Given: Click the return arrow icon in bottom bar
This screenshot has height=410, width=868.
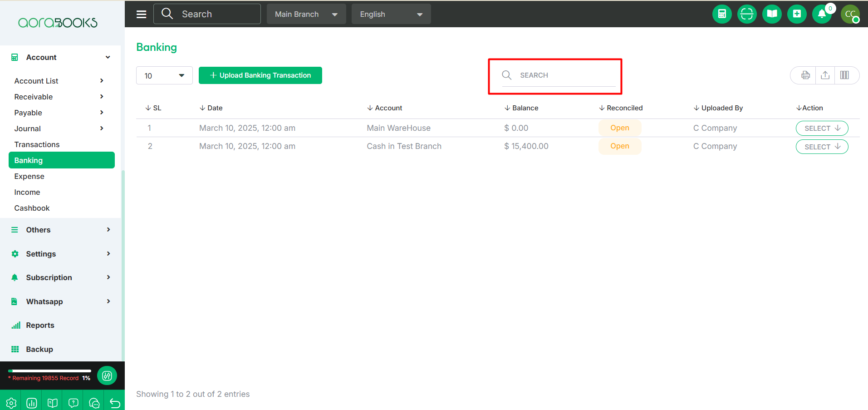Looking at the screenshot, I should [x=115, y=403].
